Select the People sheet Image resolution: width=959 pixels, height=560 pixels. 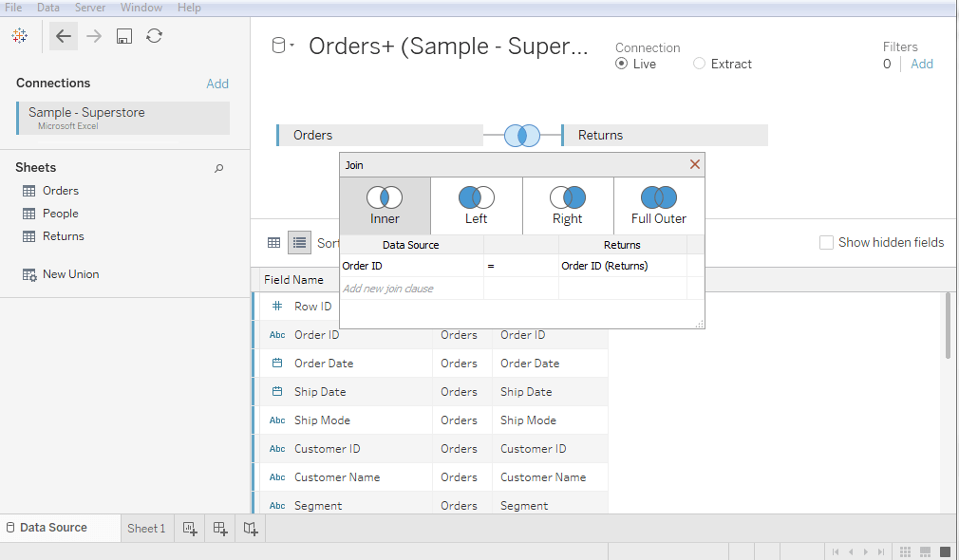61,214
